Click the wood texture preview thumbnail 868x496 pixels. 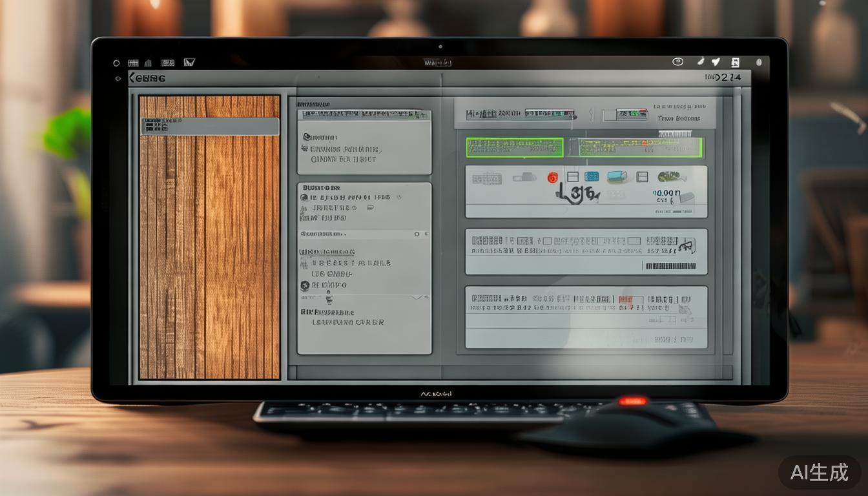click(x=210, y=258)
